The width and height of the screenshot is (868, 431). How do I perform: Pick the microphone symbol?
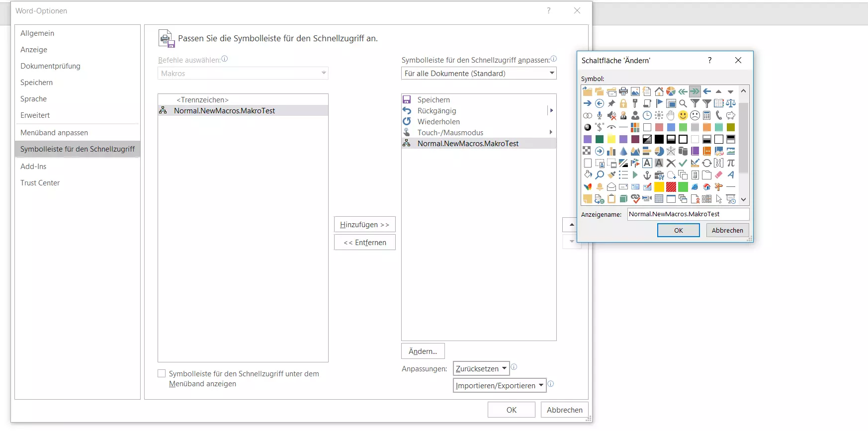[x=600, y=115]
